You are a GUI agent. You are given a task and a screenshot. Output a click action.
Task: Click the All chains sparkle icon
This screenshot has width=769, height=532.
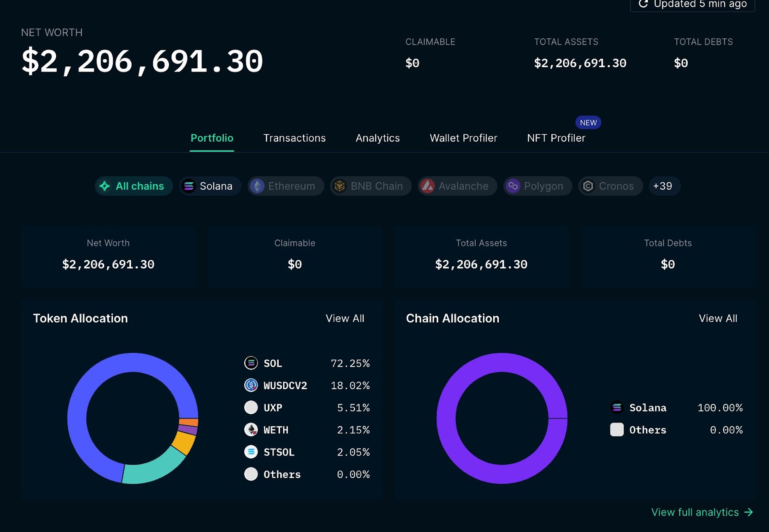click(x=105, y=186)
